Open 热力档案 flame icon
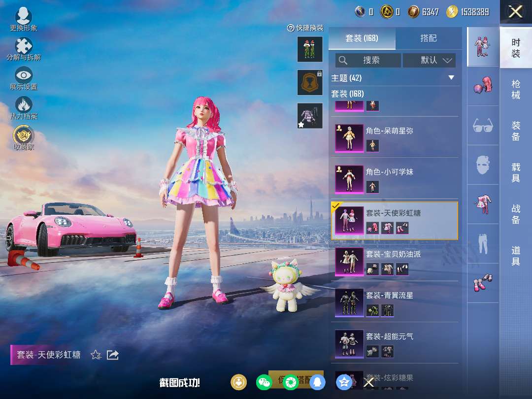Screen dimensions: 532x399 tap(23, 107)
